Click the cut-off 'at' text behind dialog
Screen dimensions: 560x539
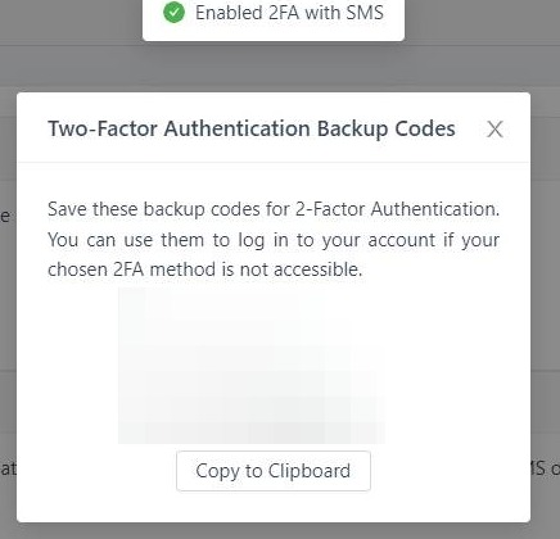[8, 469]
